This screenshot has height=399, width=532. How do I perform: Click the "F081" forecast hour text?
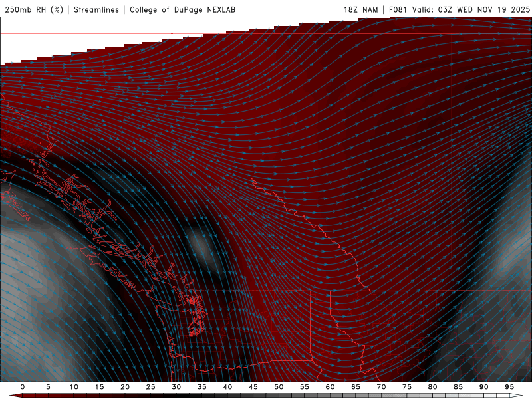pyautogui.click(x=398, y=9)
